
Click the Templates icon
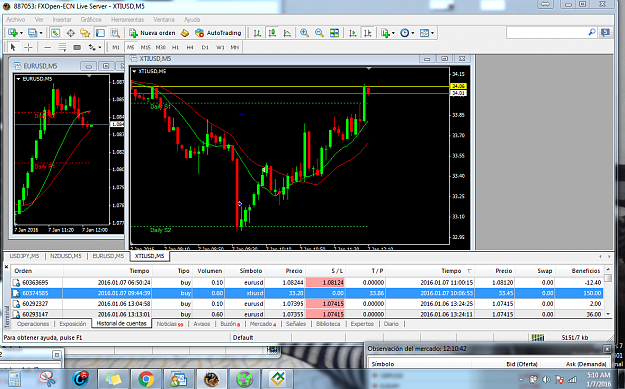(x=424, y=33)
